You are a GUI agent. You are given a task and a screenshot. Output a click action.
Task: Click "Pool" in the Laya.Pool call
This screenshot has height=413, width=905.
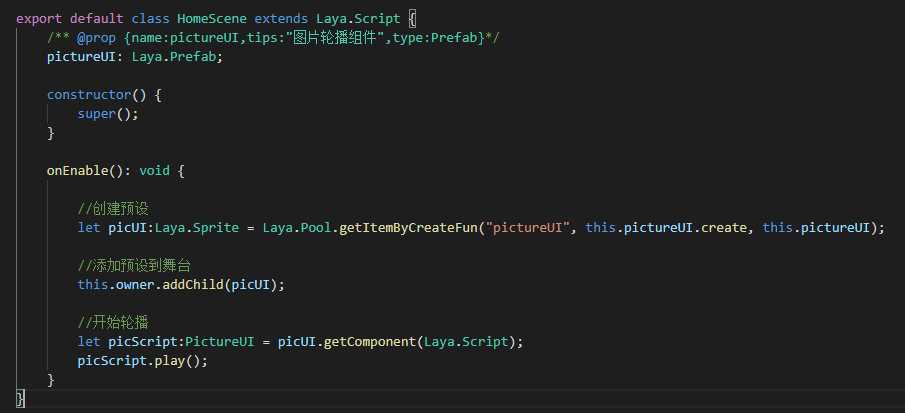click(x=316, y=227)
